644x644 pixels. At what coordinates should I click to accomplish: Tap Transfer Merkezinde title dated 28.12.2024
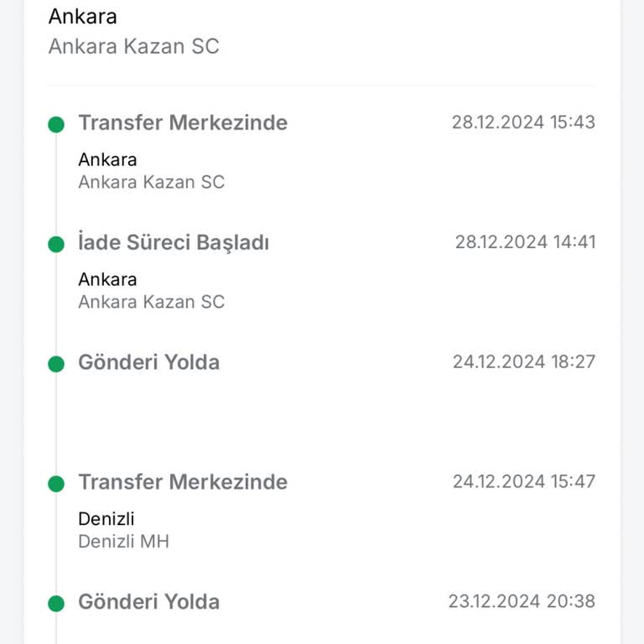click(183, 122)
